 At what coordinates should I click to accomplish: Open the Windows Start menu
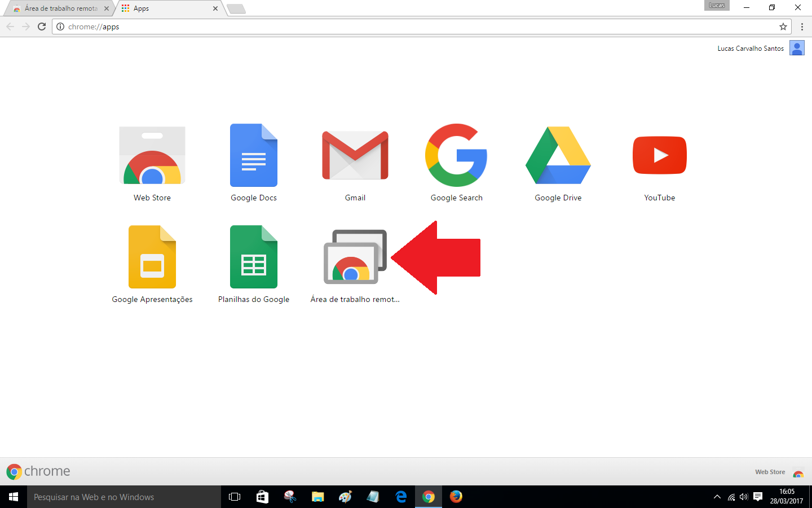coord(14,497)
